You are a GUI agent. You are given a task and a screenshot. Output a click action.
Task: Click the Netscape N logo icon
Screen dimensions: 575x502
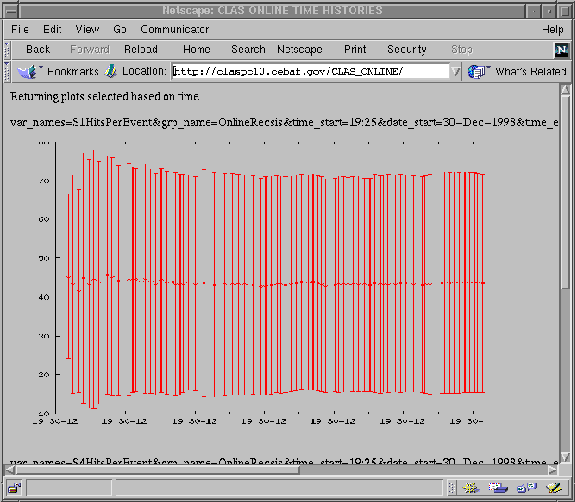click(561, 50)
